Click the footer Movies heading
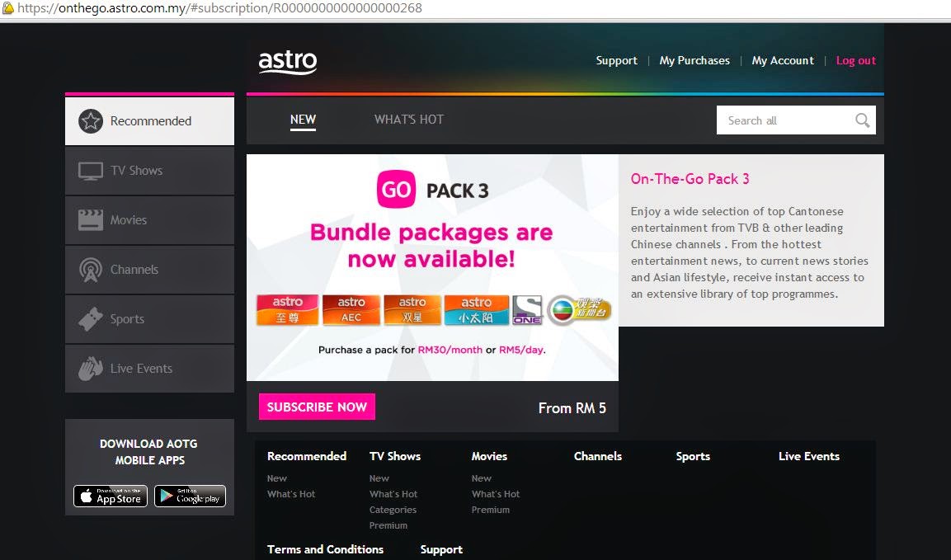The width and height of the screenshot is (951, 560). [x=489, y=456]
